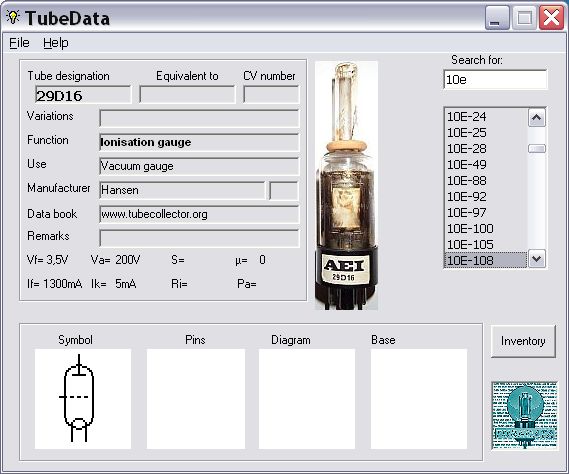
Task: Click the AEI 29D16 tube photo
Action: tap(346, 185)
